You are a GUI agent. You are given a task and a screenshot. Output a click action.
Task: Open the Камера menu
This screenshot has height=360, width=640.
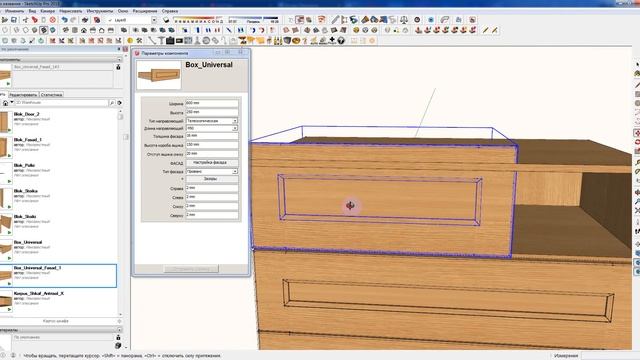pos(47,11)
